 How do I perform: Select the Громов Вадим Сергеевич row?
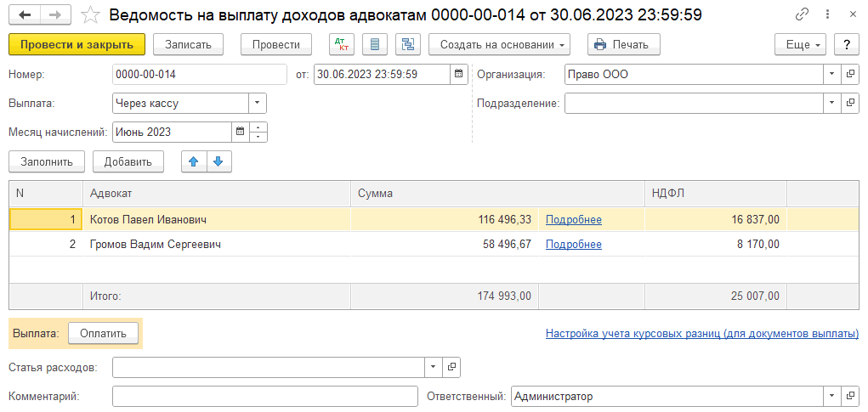pos(155,245)
